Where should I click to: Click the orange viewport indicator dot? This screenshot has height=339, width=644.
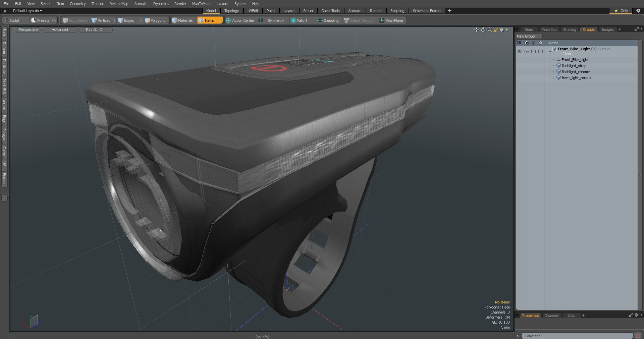pyautogui.click(x=13, y=30)
